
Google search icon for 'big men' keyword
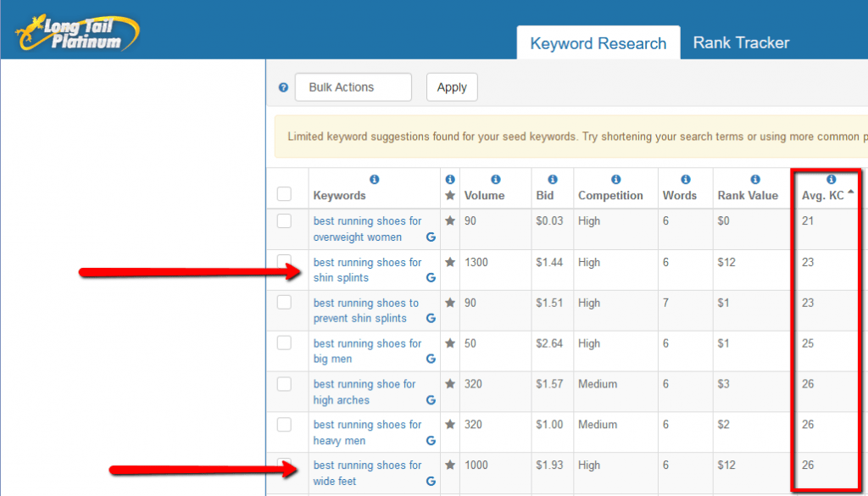click(431, 359)
